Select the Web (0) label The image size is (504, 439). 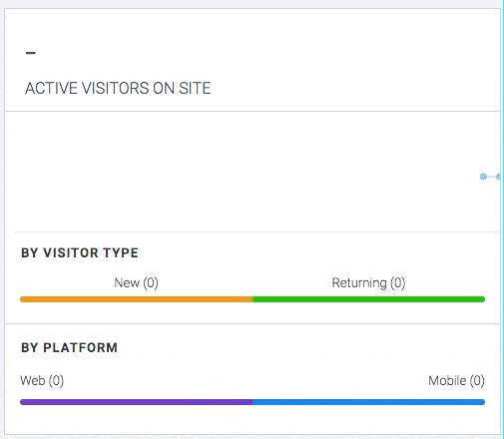(42, 381)
